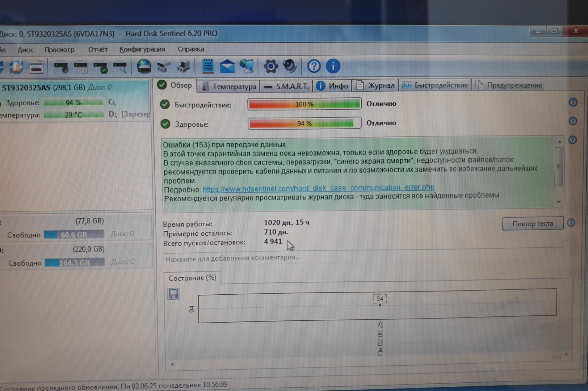
Task: Open the Температура tab
Action: click(x=229, y=86)
